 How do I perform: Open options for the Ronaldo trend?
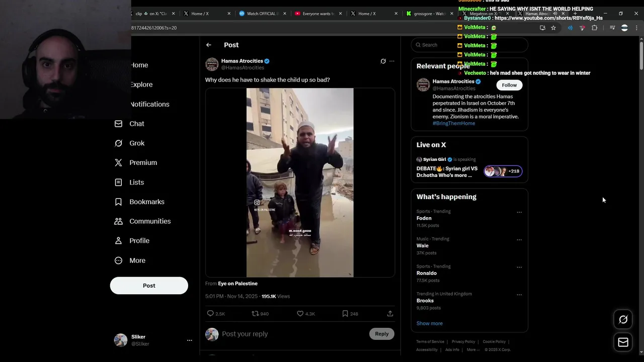tap(519, 267)
